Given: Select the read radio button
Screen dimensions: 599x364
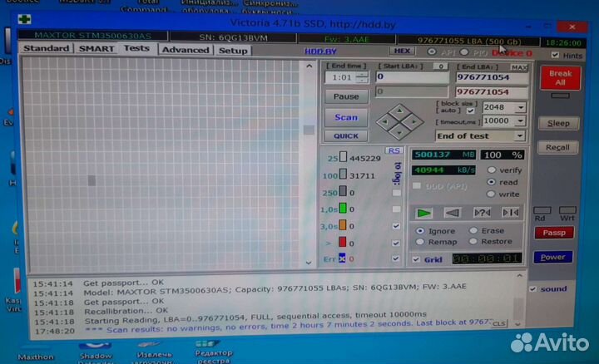Looking at the screenshot, I should pos(492,182).
